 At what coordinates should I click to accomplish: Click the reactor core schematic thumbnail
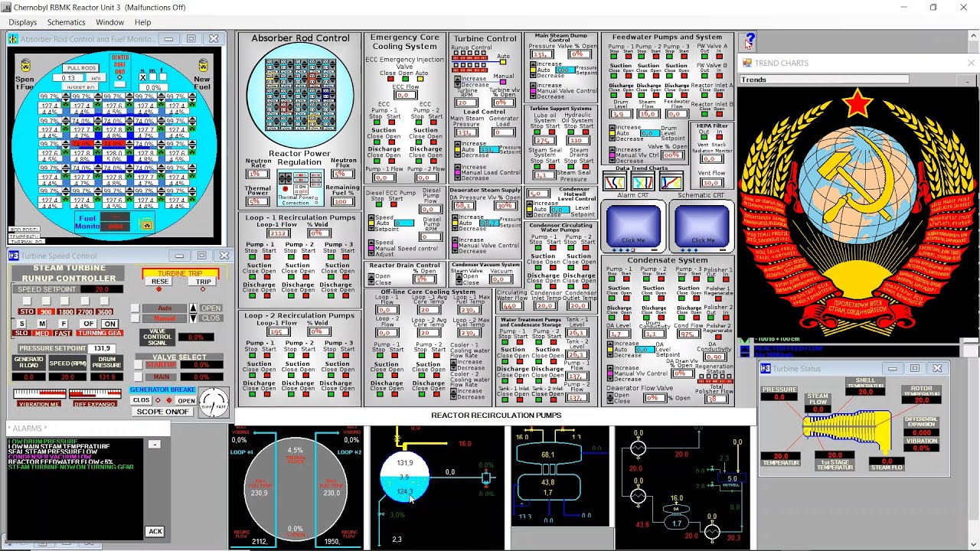[296, 487]
